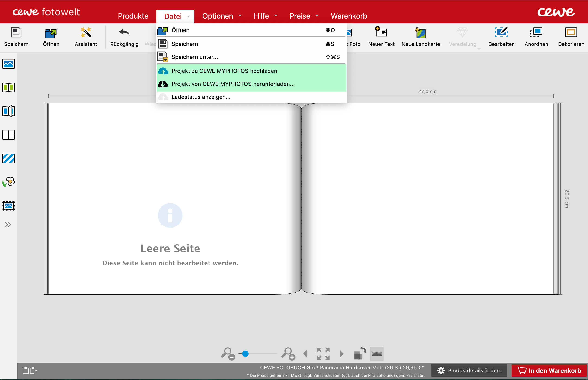Open the Bearbeiten edit tool
This screenshot has width=588, height=380.
(x=501, y=32)
